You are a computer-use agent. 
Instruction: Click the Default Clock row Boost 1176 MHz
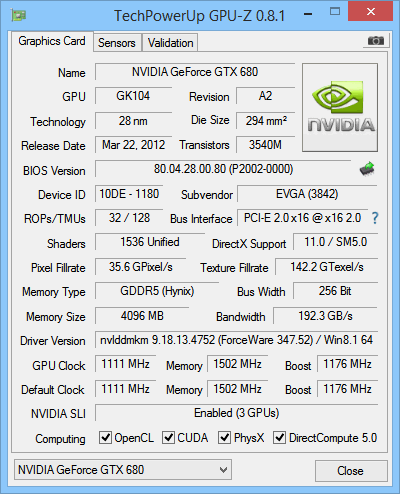(347, 389)
